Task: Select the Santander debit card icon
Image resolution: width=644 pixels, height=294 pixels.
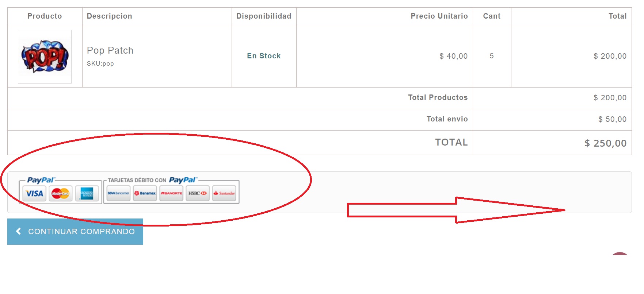Action: [224, 193]
